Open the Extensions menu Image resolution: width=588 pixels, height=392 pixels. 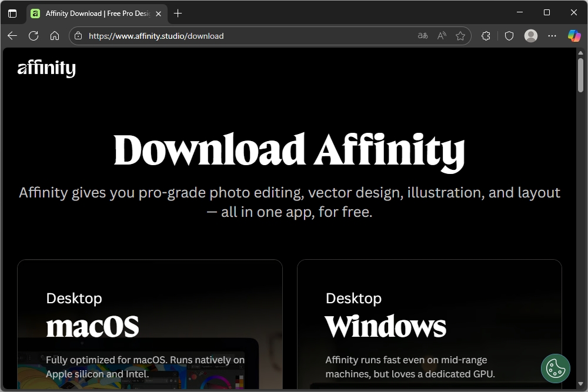pyautogui.click(x=486, y=36)
